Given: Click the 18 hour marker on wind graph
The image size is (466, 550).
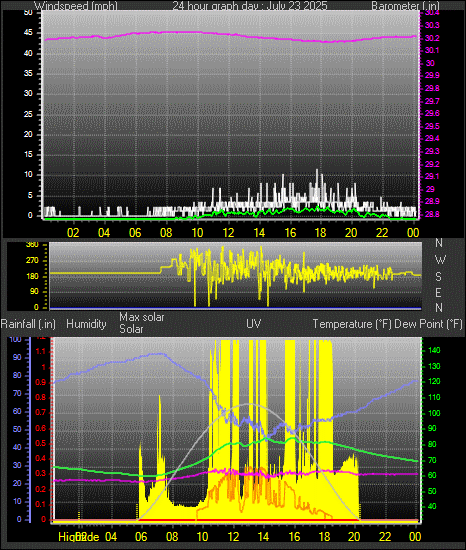Looking at the screenshot, I should 320,233.
